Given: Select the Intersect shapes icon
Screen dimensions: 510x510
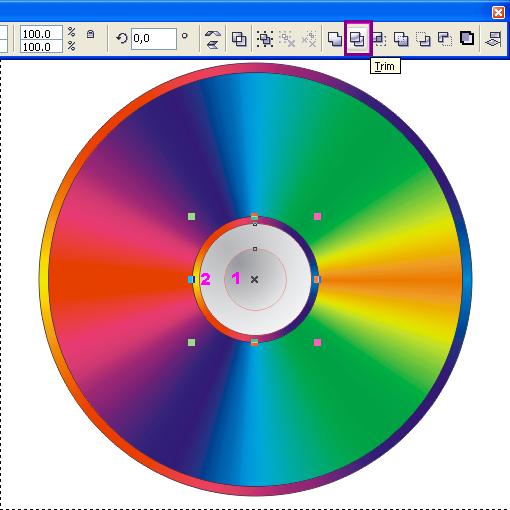Looking at the screenshot, I should click(x=379, y=39).
